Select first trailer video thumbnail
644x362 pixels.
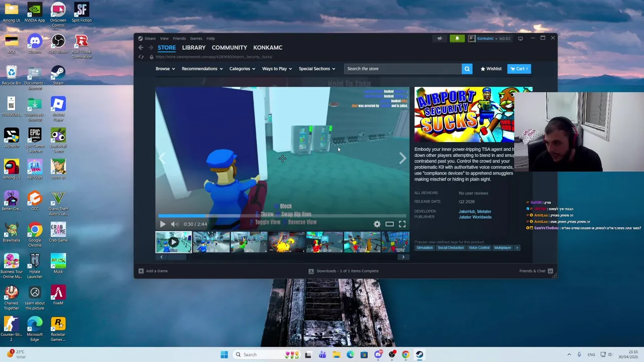(174, 242)
